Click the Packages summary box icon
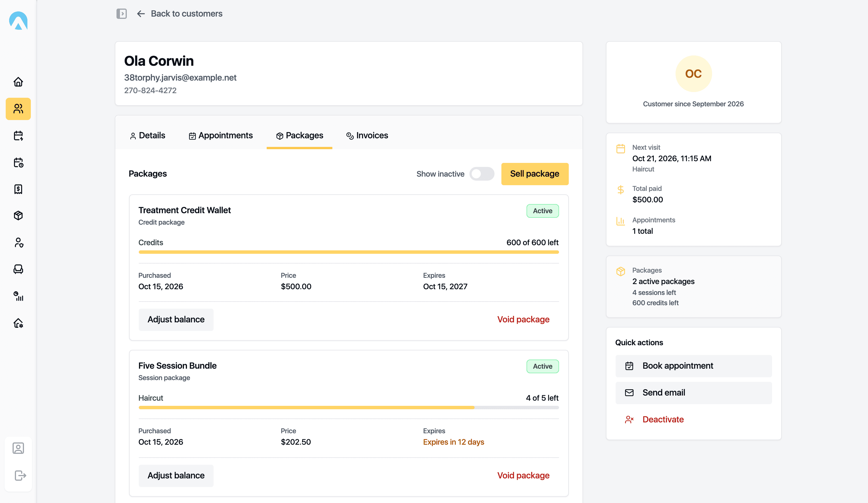 620,272
